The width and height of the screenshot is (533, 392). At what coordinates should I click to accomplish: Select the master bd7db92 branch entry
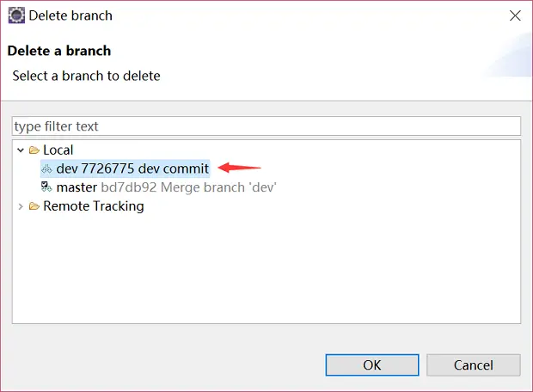159,187
